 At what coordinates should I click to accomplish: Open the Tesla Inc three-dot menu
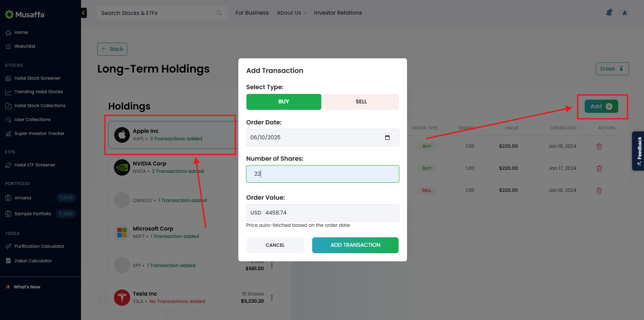tap(272, 298)
